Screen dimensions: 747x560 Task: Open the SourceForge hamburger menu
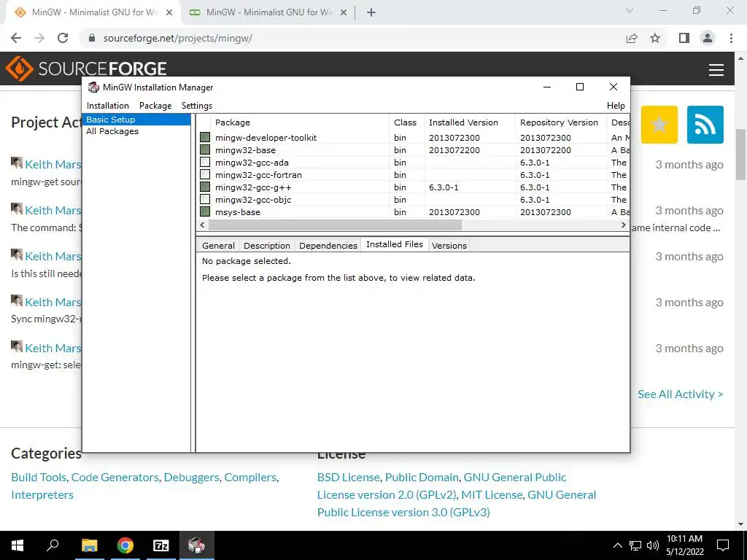tap(716, 69)
